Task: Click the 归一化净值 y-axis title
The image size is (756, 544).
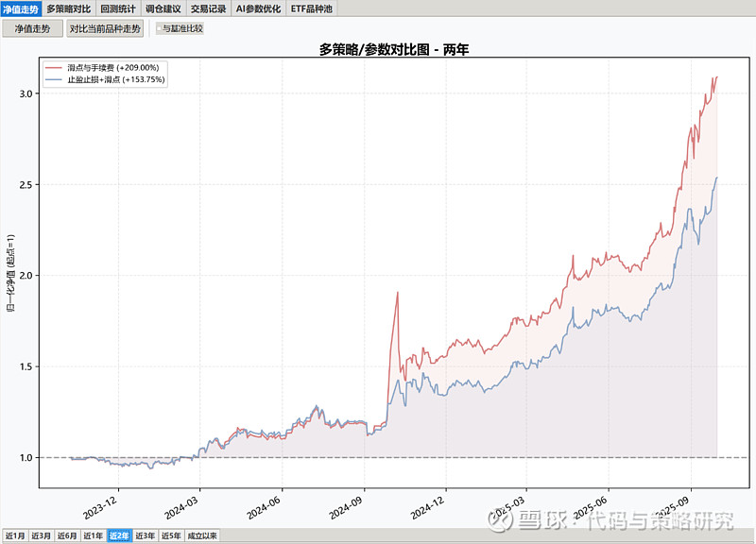Action: coord(10,273)
